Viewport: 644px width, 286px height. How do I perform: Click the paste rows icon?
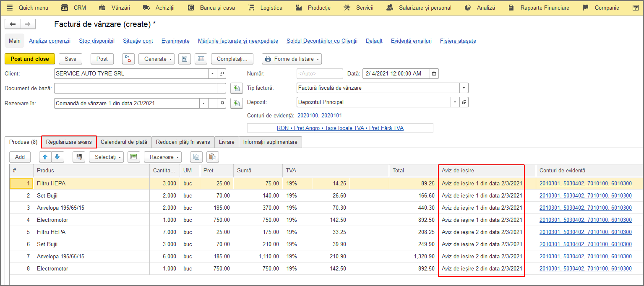213,157
